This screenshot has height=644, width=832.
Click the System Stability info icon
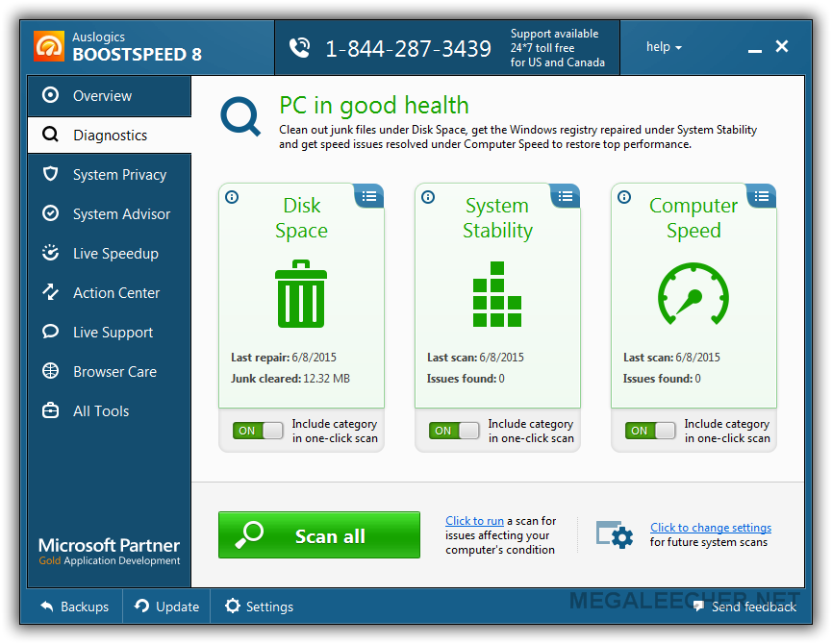428,197
